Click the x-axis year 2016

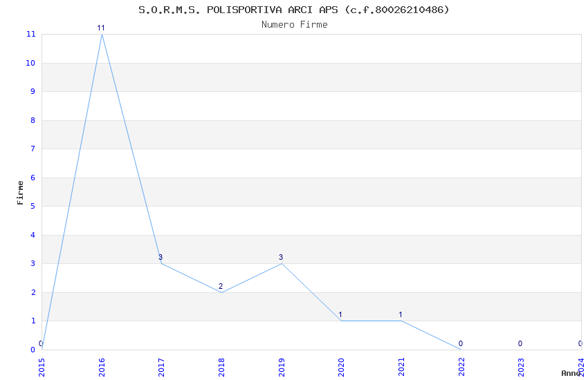coord(102,368)
